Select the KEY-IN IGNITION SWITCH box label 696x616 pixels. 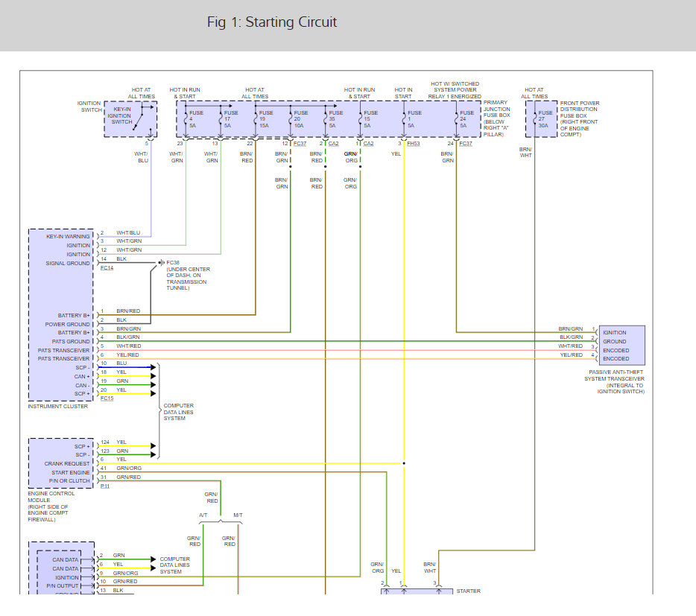pos(121,115)
